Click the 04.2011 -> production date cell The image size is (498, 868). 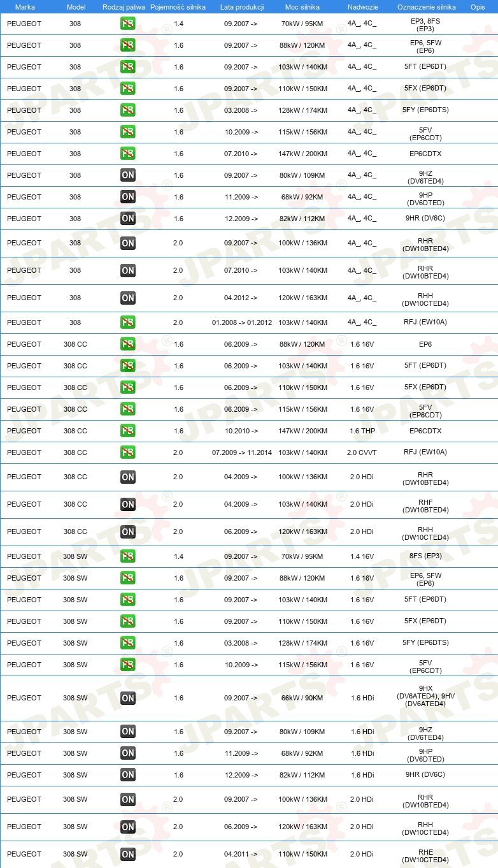[x=241, y=855]
